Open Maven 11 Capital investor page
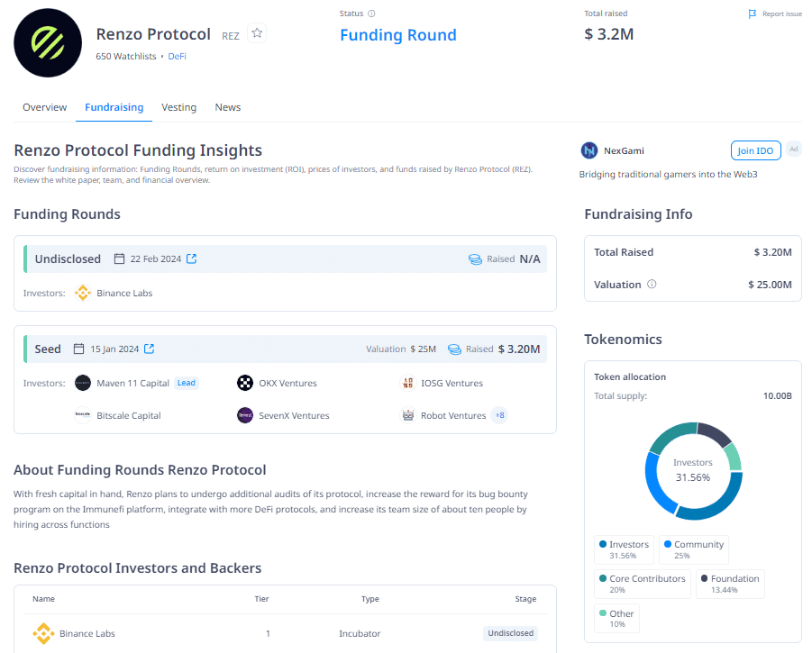Viewport: 812px width, 653px height. click(x=132, y=383)
